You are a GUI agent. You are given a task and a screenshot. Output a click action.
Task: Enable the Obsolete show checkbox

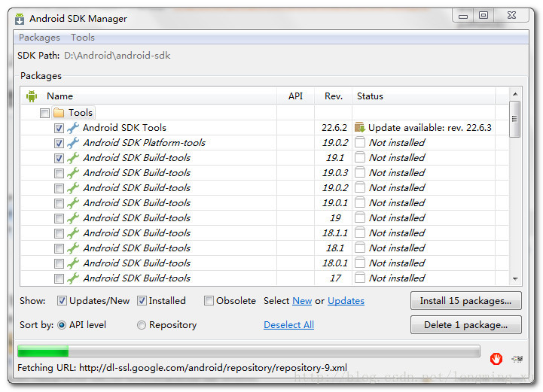tap(209, 301)
